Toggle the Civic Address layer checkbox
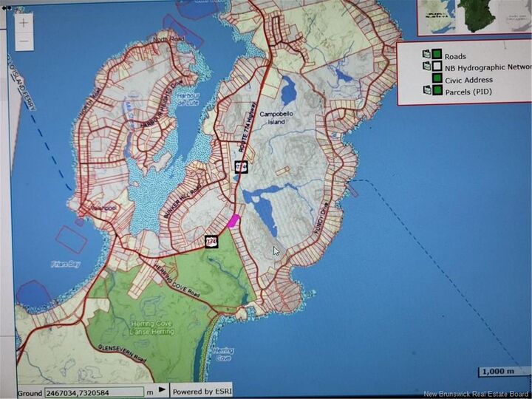 point(437,78)
